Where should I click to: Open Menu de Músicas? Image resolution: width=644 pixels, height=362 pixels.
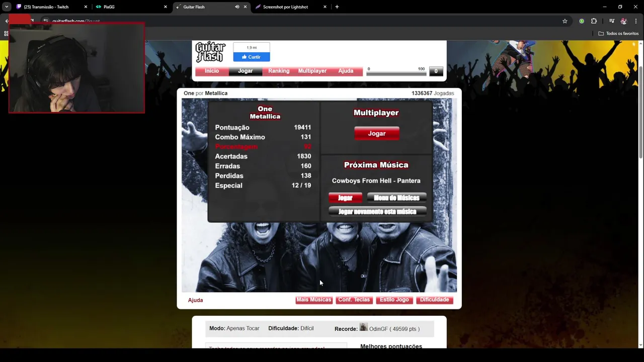tap(397, 198)
